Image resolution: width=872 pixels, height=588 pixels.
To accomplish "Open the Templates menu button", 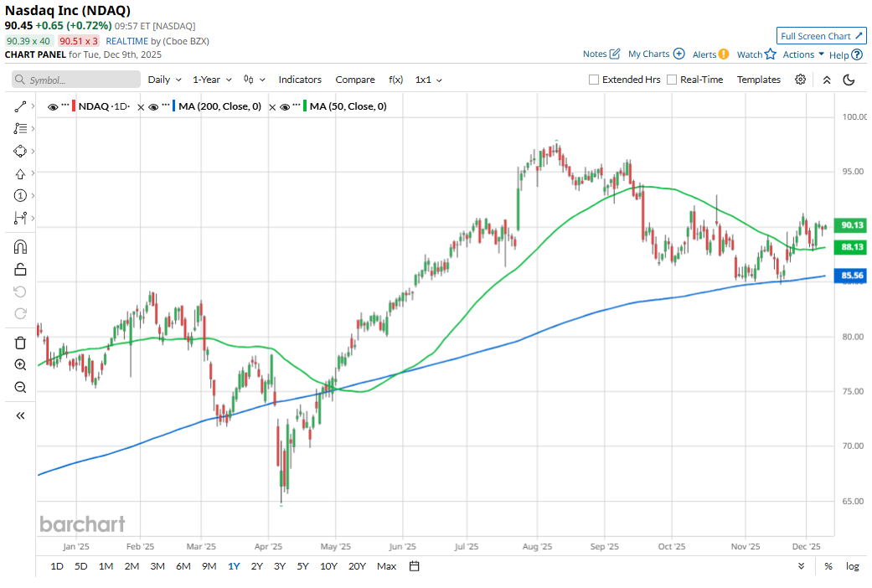I will pyautogui.click(x=758, y=80).
